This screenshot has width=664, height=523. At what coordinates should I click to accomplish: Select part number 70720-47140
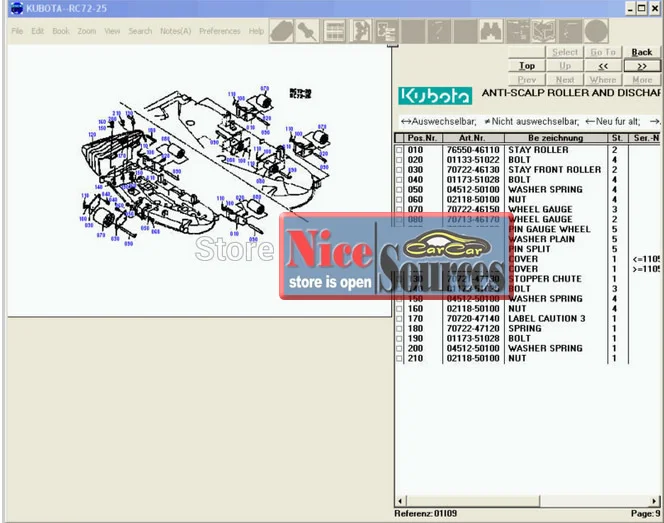[473, 318]
